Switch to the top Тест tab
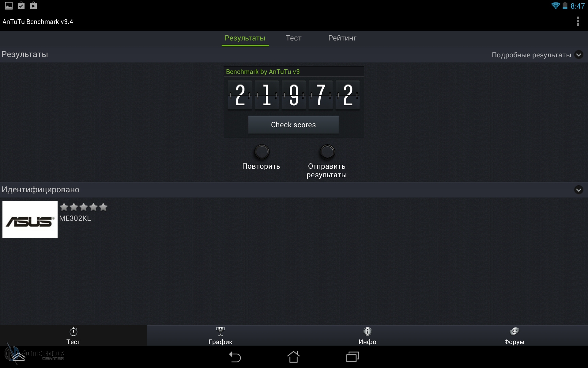 coord(293,38)
